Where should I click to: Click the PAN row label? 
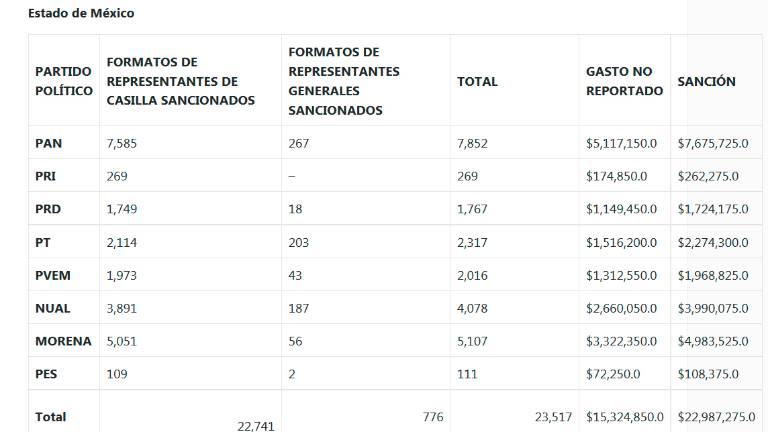pos(48,143)
